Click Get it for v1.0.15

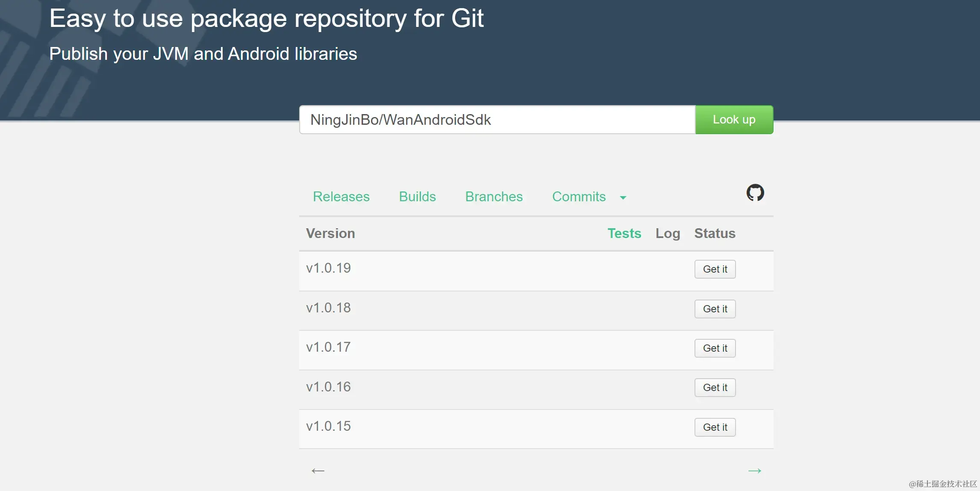(x=715, y=427)
